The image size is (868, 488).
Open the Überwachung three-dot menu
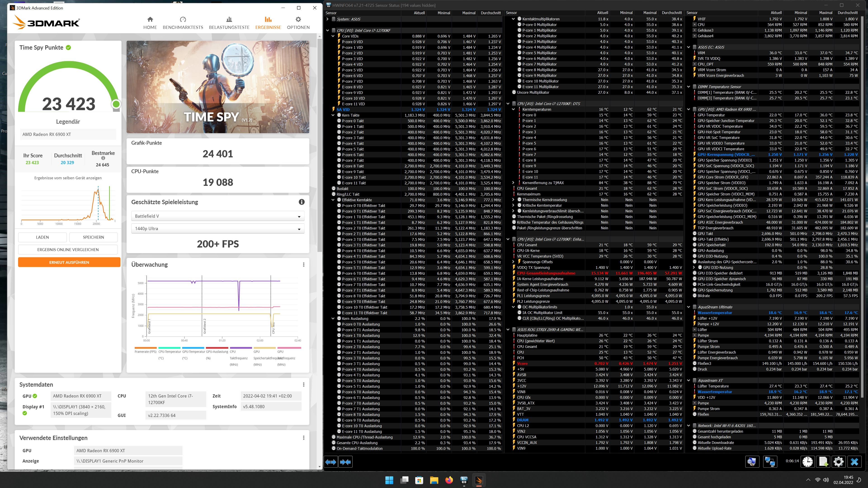(x=304, y=264)
